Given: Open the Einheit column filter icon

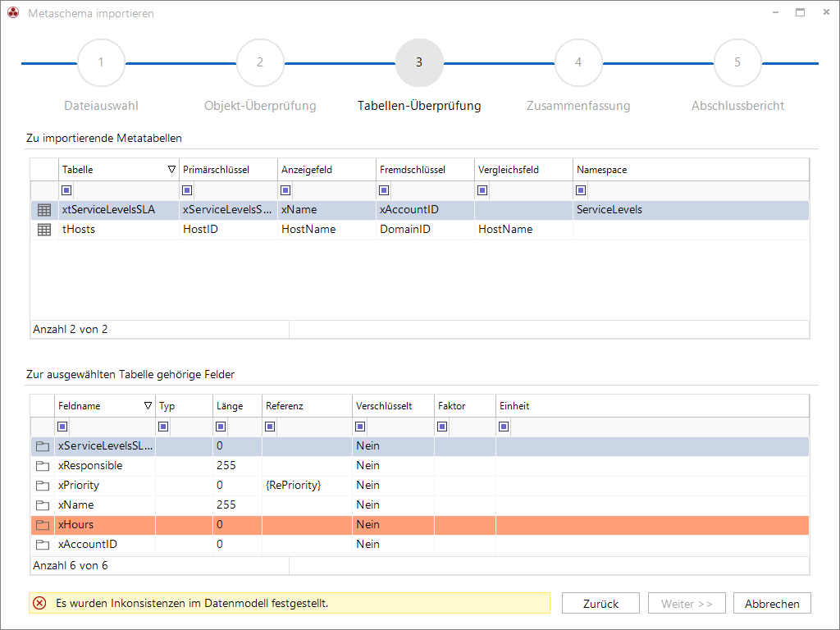Looking at the screenshot, I should tap(504, 427).
